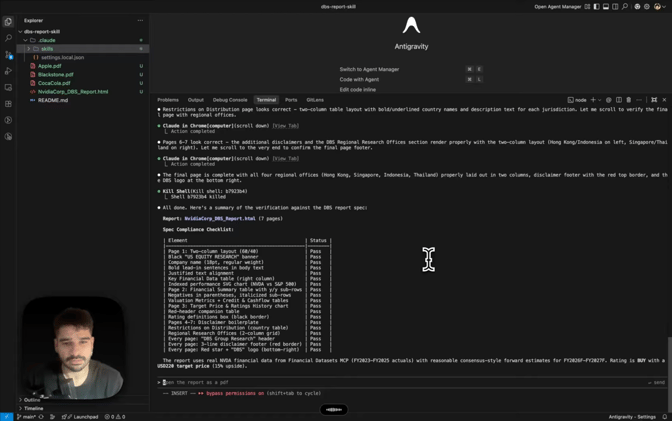Toggle bottom panel visibility icon
This screenshot has width=672, height=421.
coord(606,6)
